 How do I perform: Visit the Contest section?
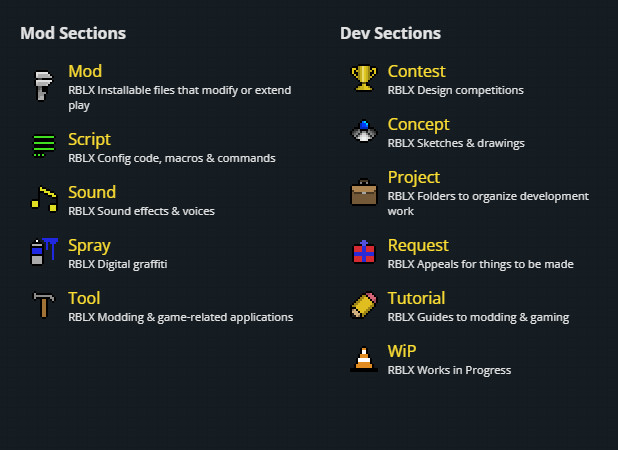416,72
